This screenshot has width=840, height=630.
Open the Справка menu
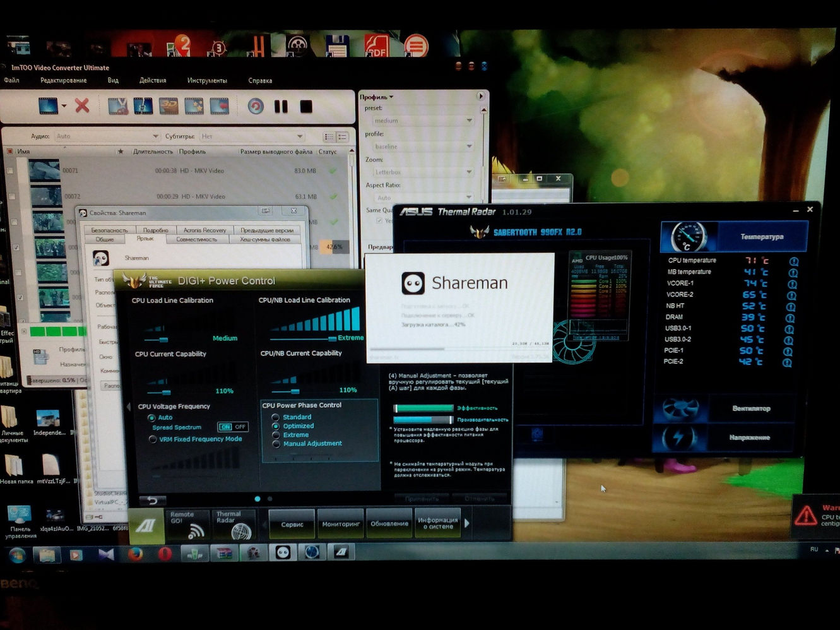pyautogui.click(x=260, y=80)
